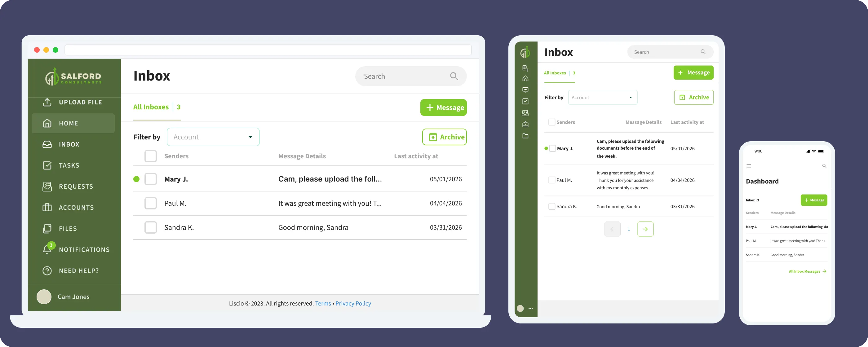
Task: Check the Sandra K. row checkbox on tablet
Action: [551, 206]
